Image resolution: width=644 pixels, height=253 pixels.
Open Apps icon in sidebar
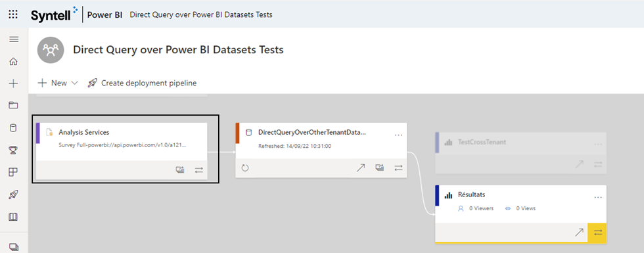tap(14, 172)
